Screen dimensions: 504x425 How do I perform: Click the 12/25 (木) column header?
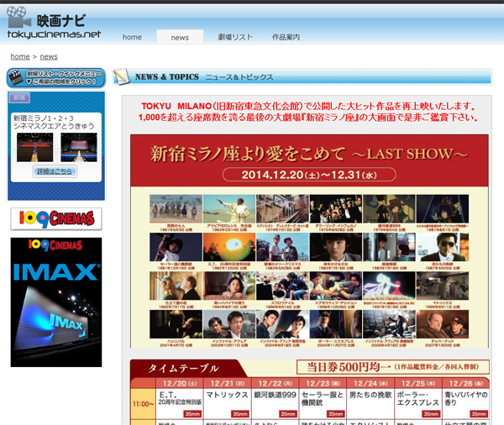coord(418,383)
